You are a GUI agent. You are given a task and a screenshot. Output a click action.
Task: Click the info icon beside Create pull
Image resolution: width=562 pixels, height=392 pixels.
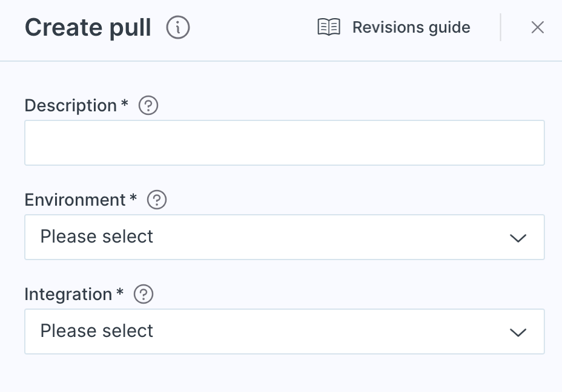point(178,27)
